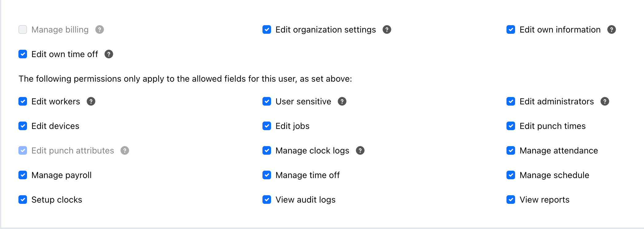Toggle the Setup clocks checkbox
Image resolution: width=644 pixels, height=229 pixels.
click(x=23, y=200)
